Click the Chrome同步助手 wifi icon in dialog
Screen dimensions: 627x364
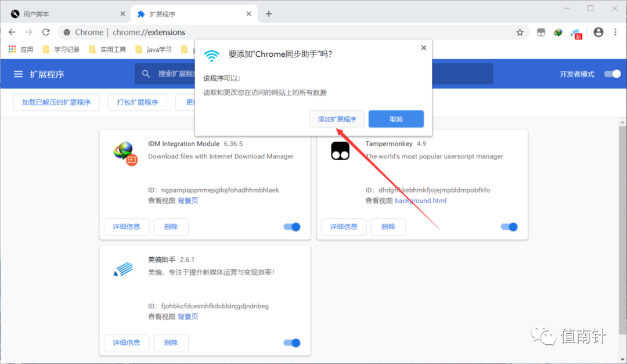[x=211, y=56]
